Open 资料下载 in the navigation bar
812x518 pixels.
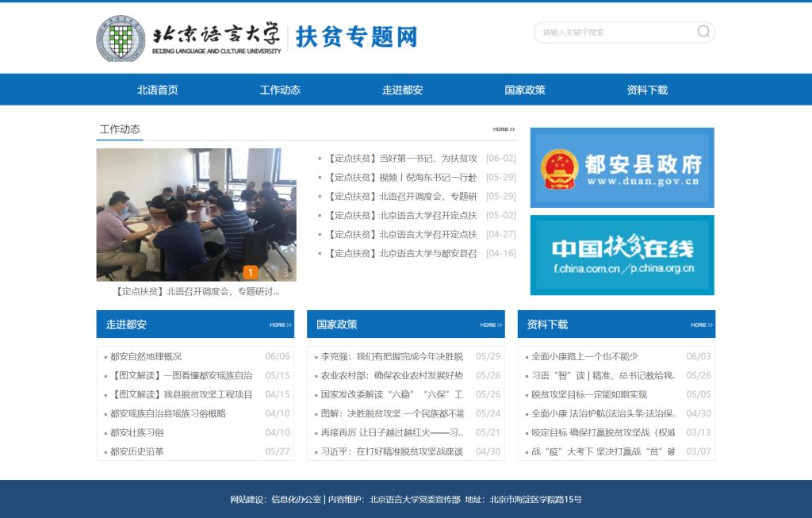click(647, 90)
